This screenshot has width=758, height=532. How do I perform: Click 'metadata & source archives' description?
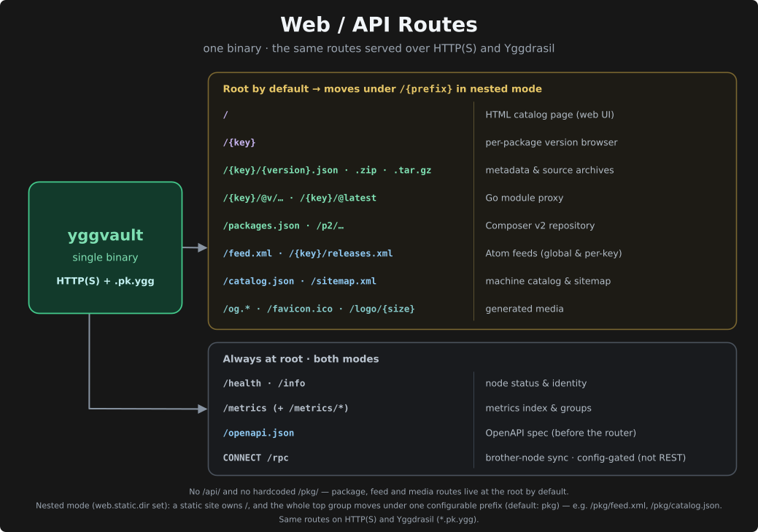[x=549, y=170]
